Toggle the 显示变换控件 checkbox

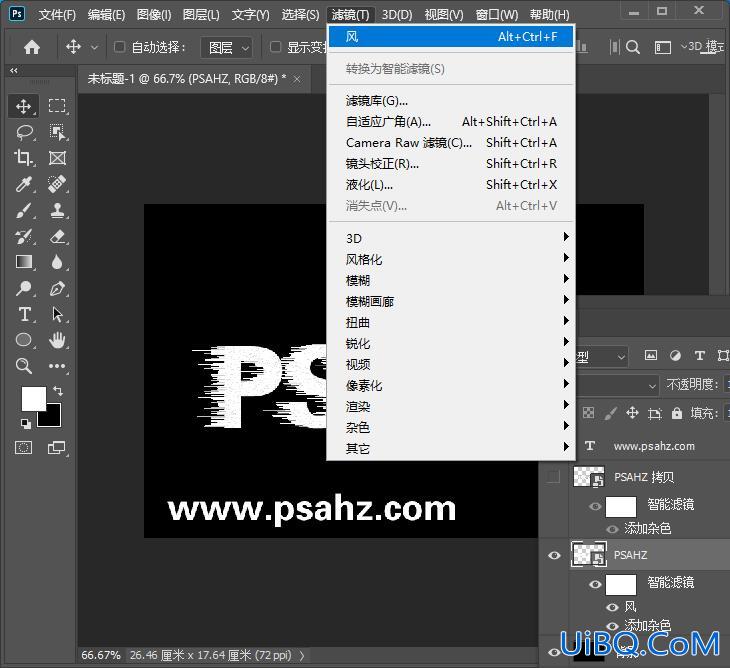click(x=276, y=47)
